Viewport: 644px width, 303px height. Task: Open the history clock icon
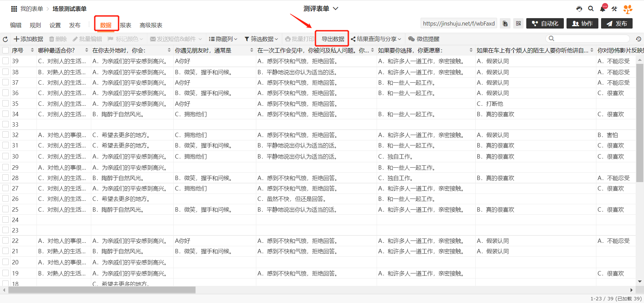[639, 39]
